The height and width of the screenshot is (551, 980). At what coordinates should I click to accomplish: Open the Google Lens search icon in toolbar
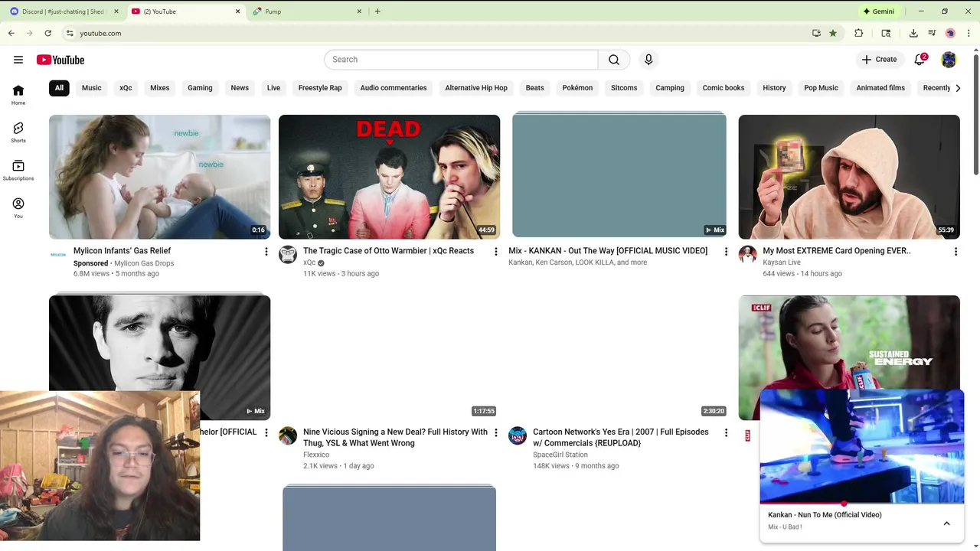coord(886,33)
